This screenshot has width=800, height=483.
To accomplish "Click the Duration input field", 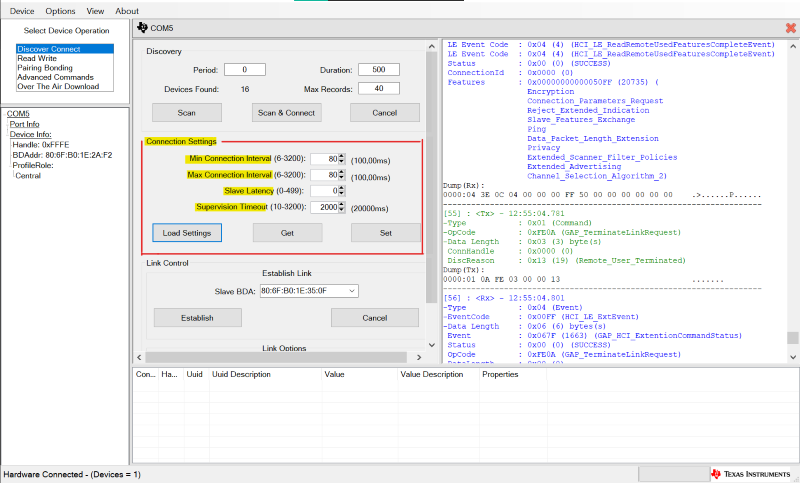I will click(378, 69).
